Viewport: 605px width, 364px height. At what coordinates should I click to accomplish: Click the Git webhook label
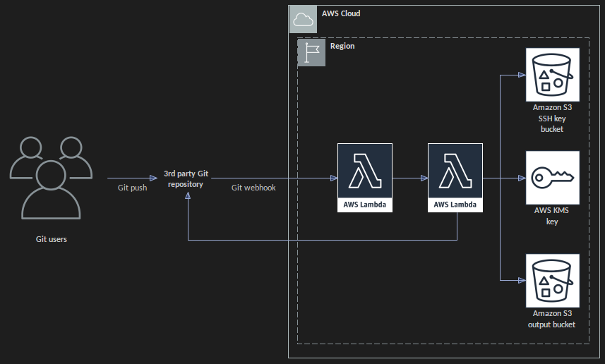coord(253,188)
